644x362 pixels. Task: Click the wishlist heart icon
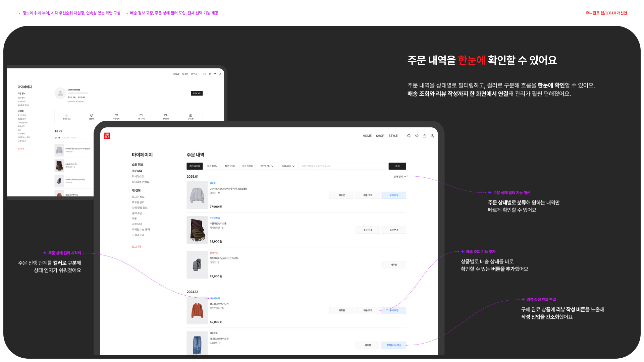click(x=417, y=136)
